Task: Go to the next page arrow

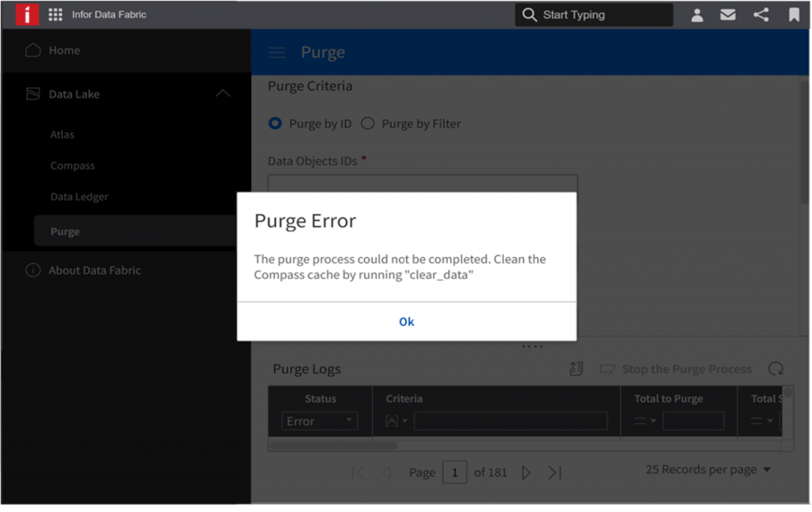Action: 526,472
